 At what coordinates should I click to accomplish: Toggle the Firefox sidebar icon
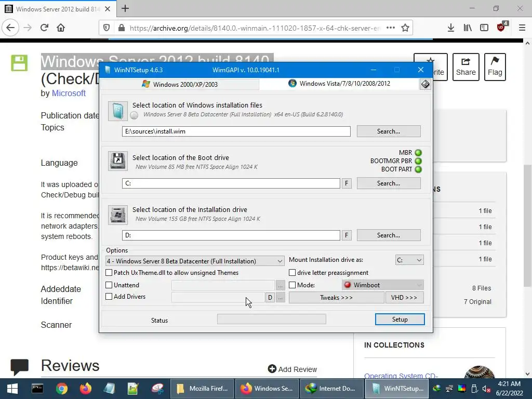point(484,28)
